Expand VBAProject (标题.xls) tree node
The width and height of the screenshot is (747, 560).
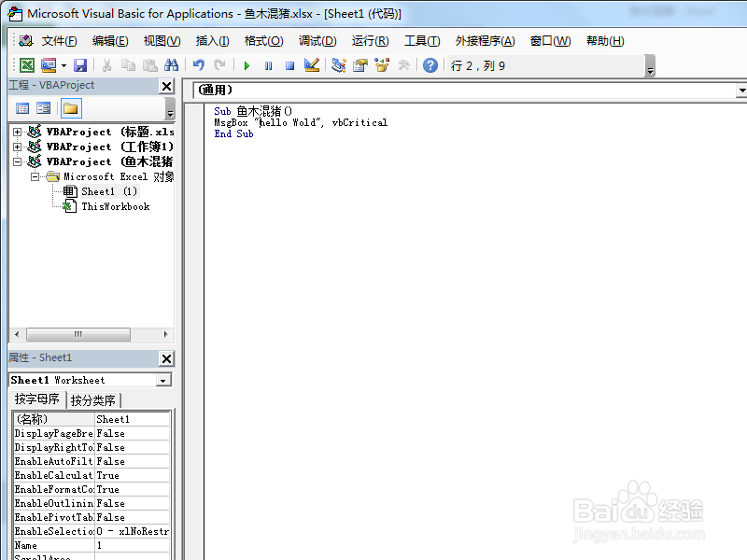[x=17, y=132]
